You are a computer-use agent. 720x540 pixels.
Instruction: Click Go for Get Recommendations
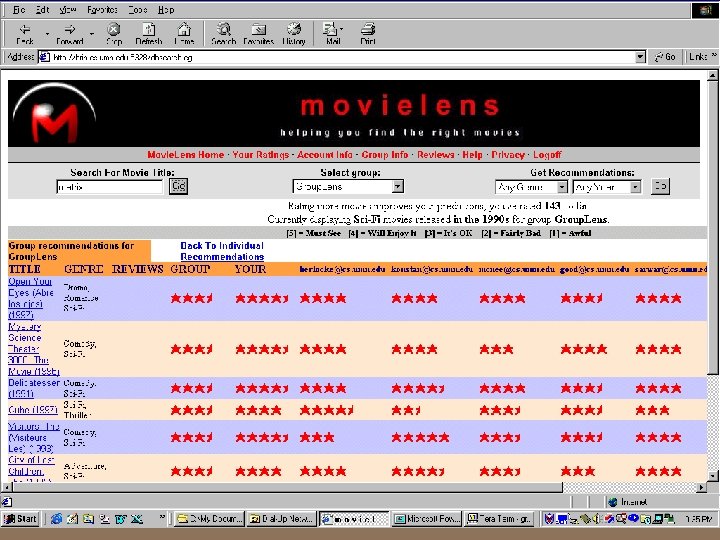pos(660,186)
